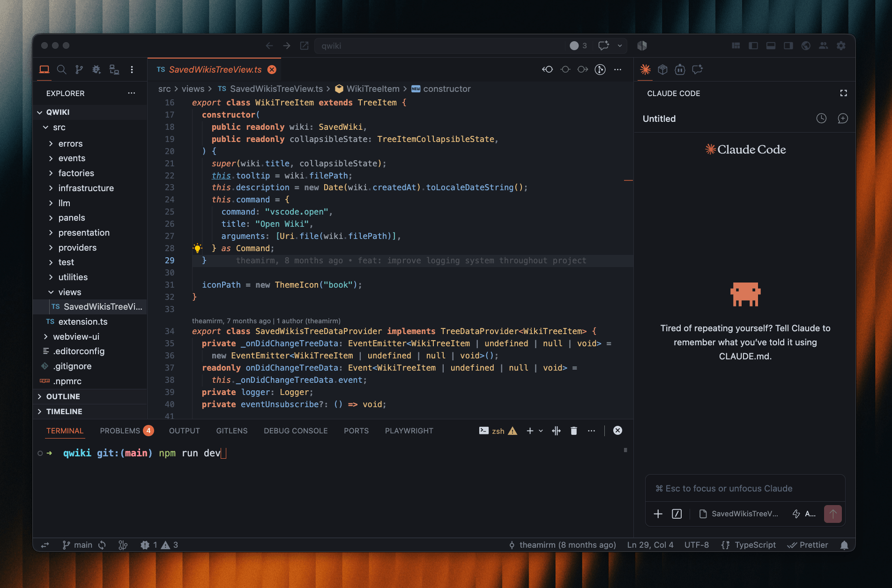Select the Claude Code spark tab icon

click(645, 69)
